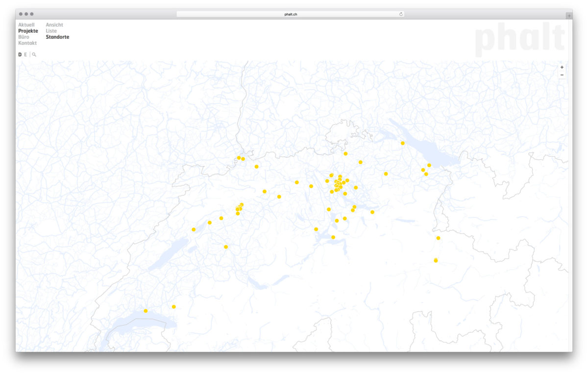Select the easternmost yellow marker above the southeastern pair
Viewport: 588px width, 374px height.
(x=438, y=238)
